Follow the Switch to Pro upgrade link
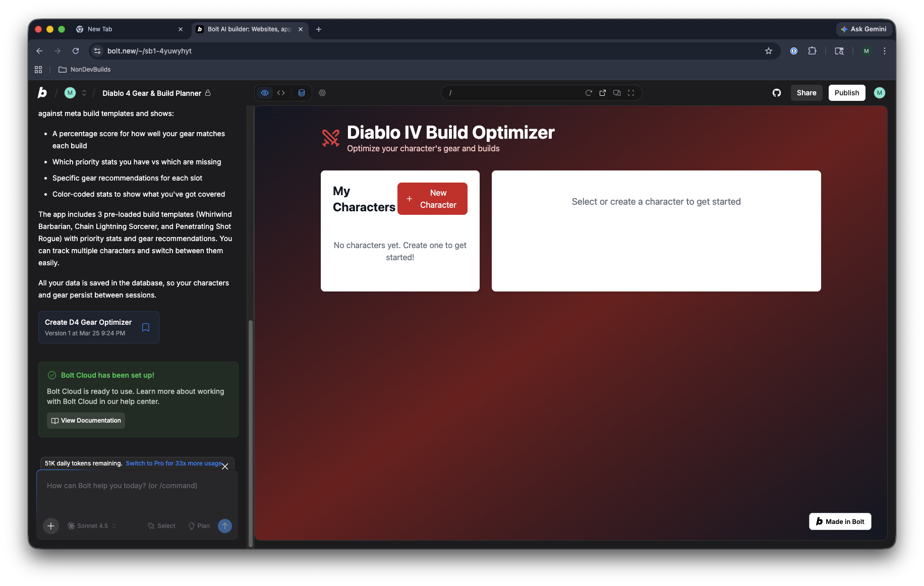Viewport: 924px width, 586px height. [x=174, y=463]
